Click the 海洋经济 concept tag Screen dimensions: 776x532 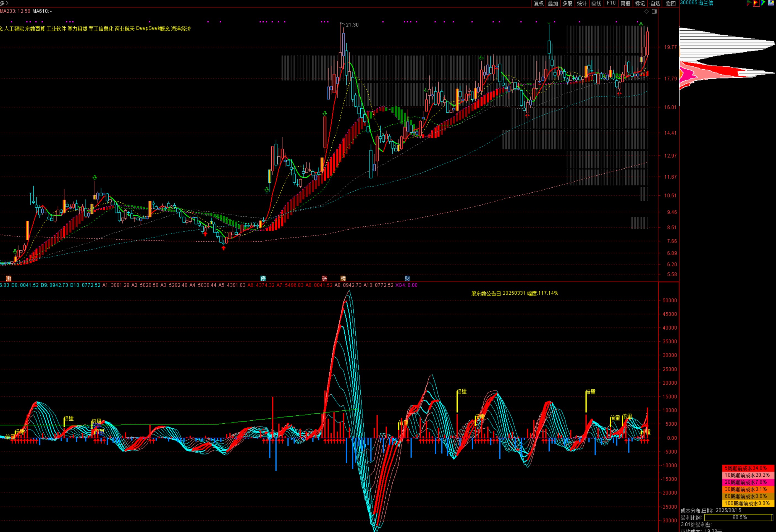click(x=181, y=29)
